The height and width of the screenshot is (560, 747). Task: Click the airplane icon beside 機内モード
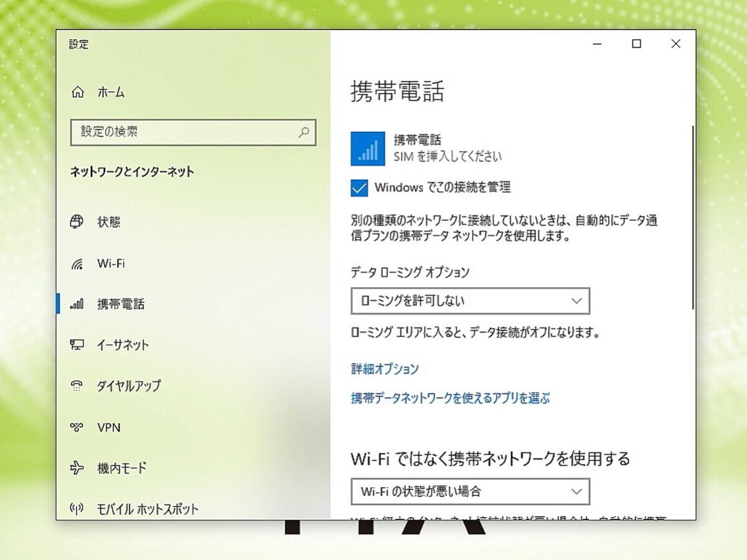[x=77, y=468]
